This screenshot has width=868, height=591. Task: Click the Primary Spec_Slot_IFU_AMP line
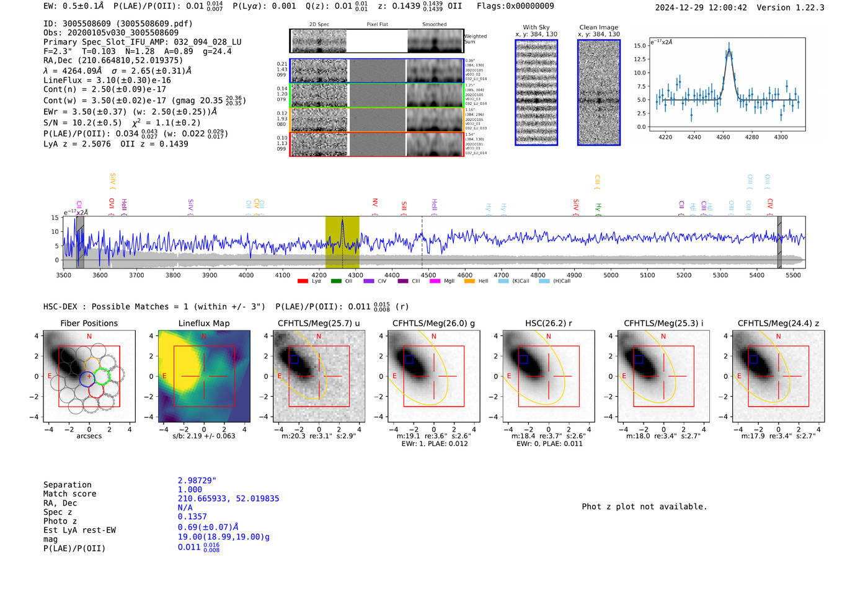pos(143,42)
